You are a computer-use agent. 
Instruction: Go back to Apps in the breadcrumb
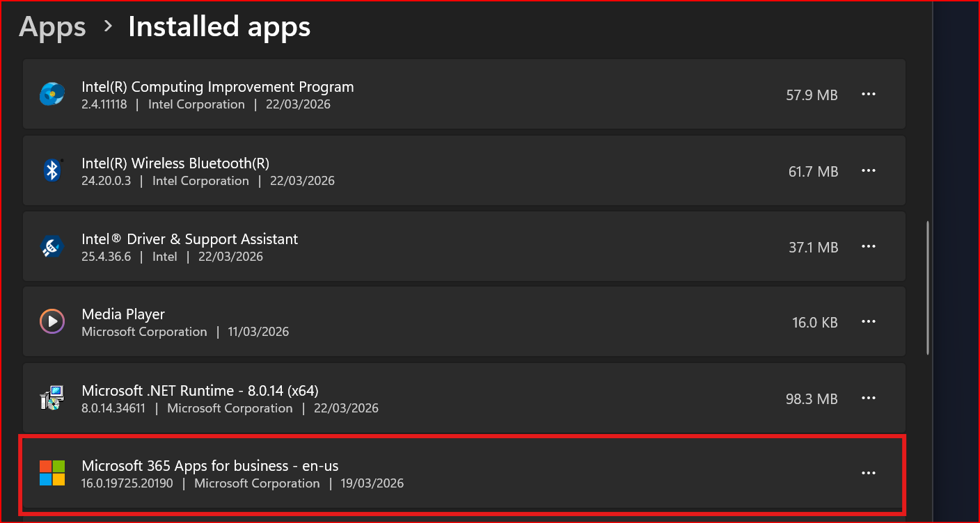(x=52, y=27)
